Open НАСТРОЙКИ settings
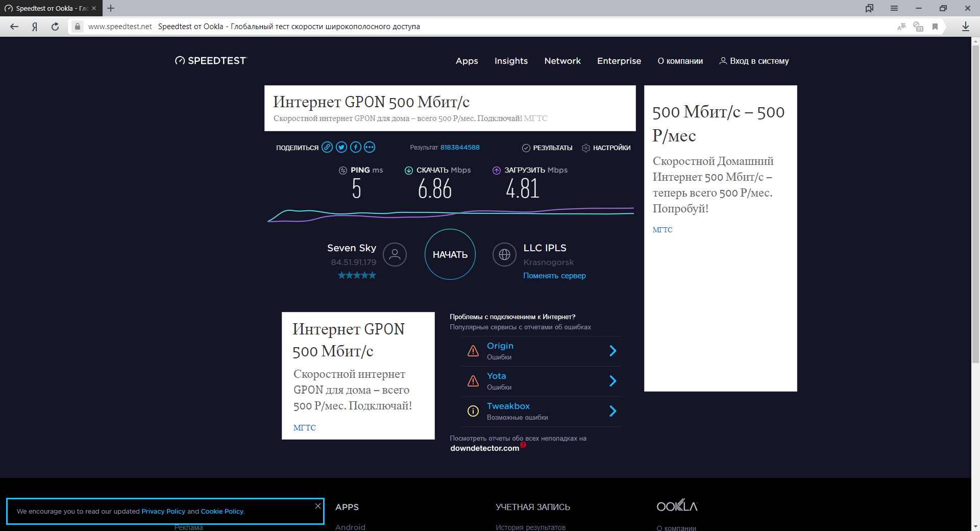 pos(606,148)
